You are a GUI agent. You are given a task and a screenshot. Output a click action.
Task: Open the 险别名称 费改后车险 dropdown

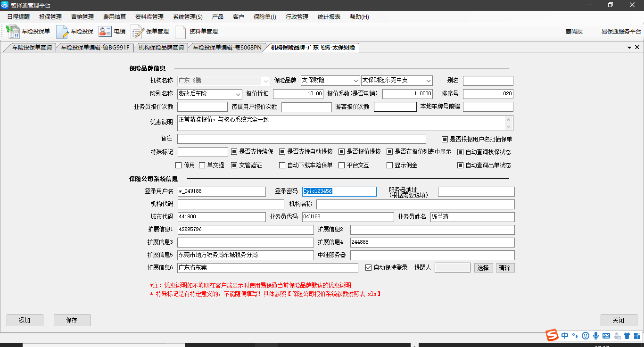click(x=238, y=94)
